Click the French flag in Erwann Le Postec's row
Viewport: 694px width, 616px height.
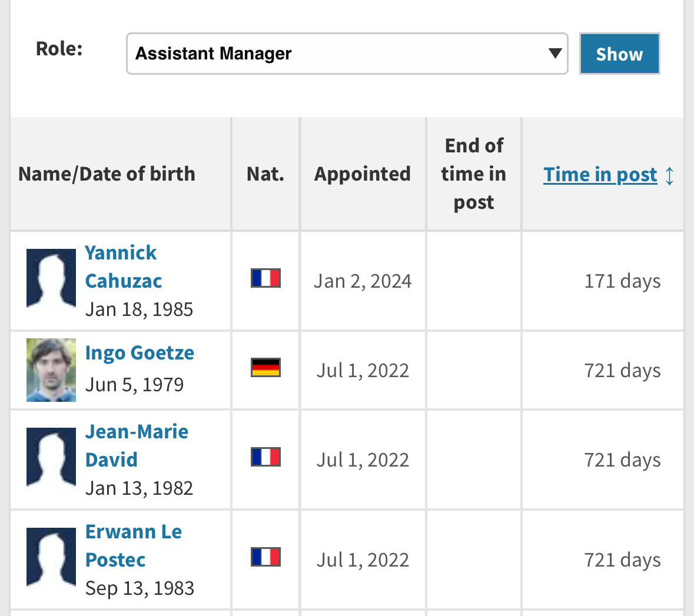[x=265, y=557]
